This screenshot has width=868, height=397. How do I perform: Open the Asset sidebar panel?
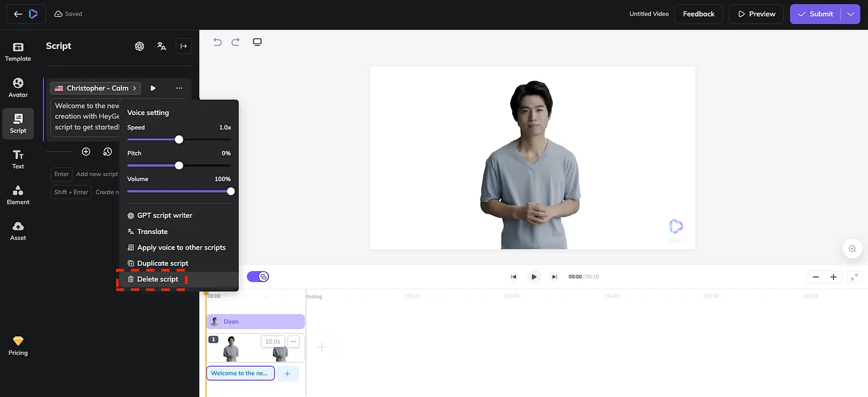pyautogui.click(x=18, y=230)
